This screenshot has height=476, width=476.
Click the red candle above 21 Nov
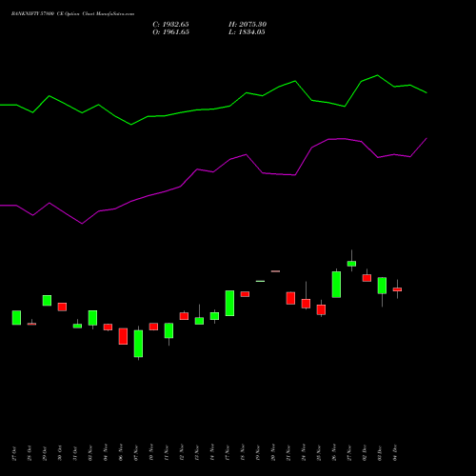(x=290, y=298)
